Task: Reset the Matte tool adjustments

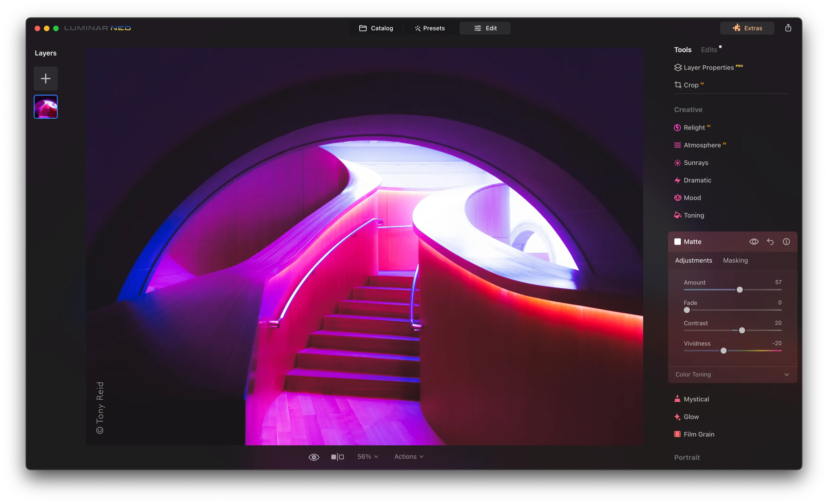Action: (770, 241)
